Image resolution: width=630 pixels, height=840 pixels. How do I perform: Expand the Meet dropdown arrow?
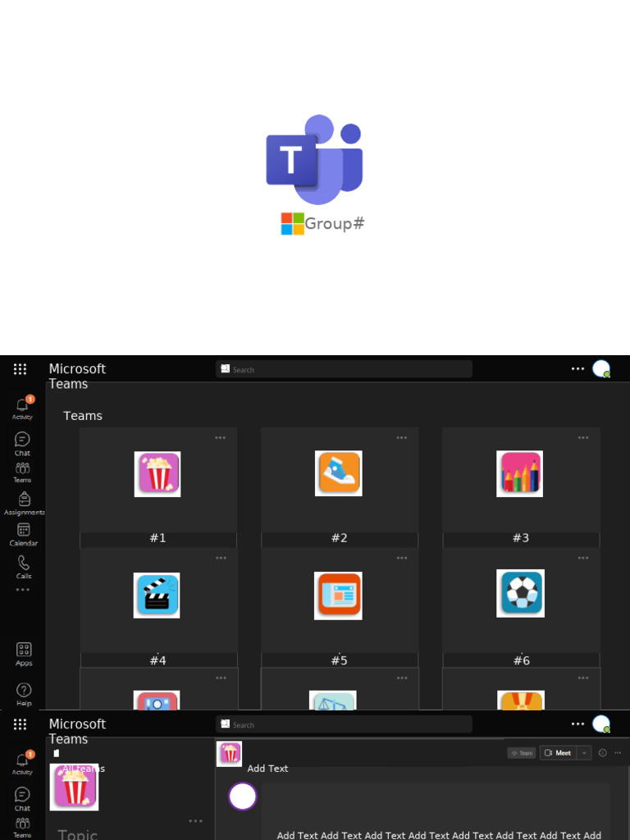pos(584,753)
